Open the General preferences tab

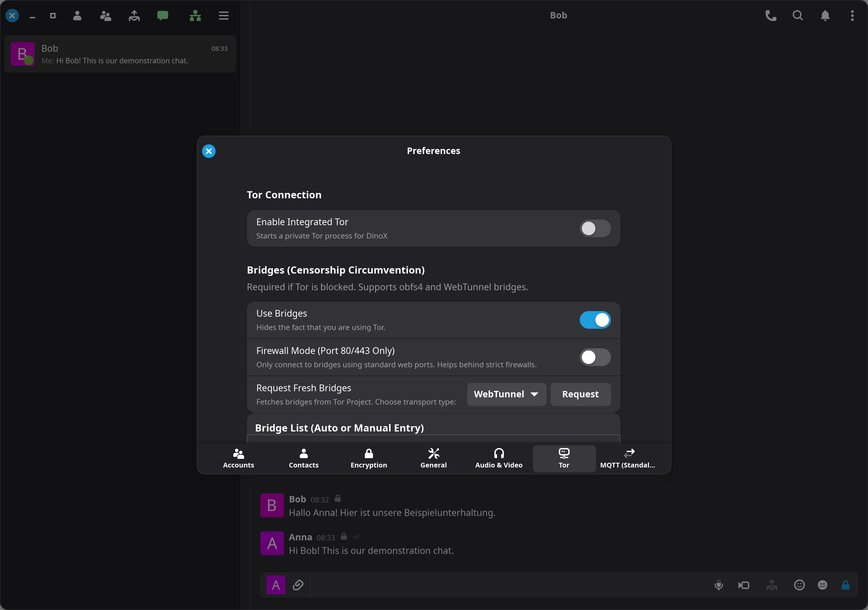click(x=434, y=459)
